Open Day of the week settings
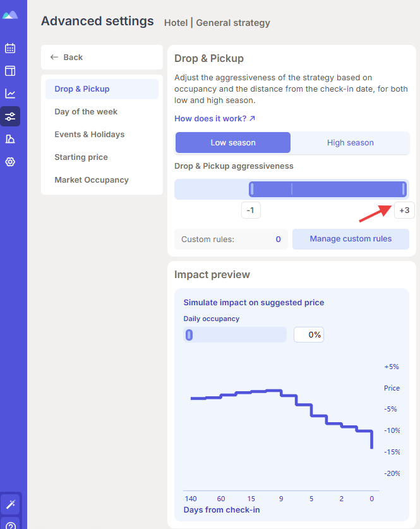 86,112
